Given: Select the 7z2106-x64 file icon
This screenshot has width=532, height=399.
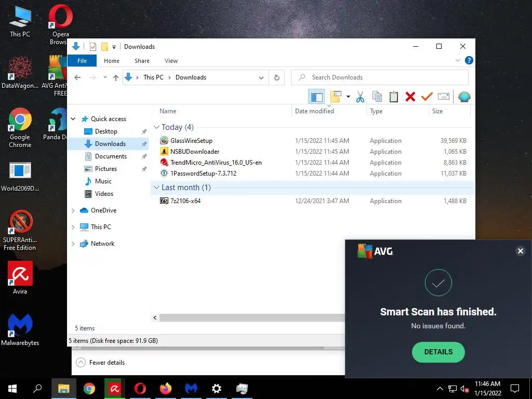Looking at the screenshot, I should pos(164,201).
